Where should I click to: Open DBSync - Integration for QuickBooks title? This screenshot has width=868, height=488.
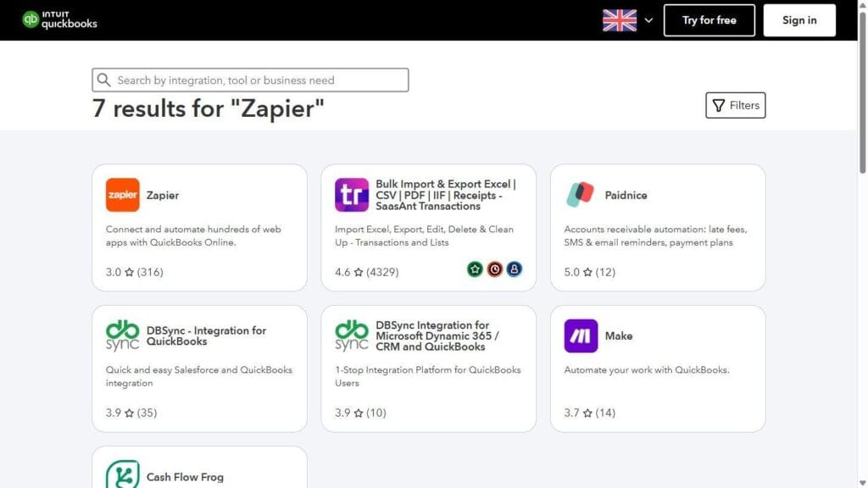(x=207, y=335)
